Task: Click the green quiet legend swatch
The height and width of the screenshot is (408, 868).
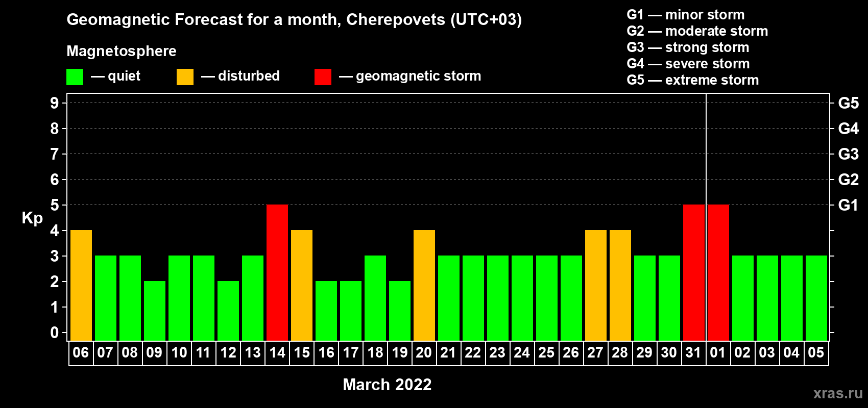Action: point(75,77)
